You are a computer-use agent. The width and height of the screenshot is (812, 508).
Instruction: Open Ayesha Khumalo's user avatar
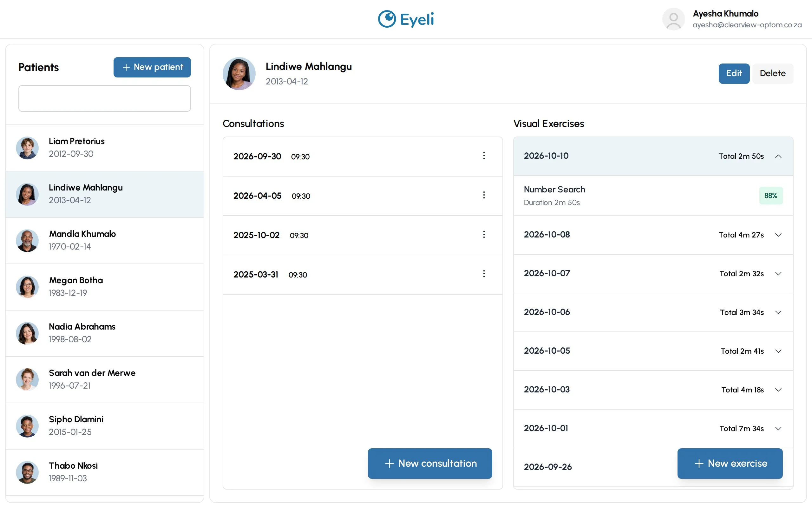[x=673, y=19]
